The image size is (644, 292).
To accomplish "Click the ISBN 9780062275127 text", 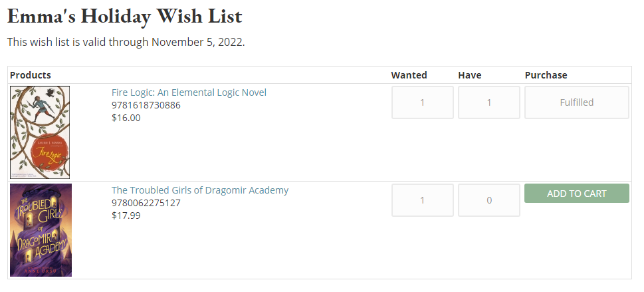I will [146, 203].
